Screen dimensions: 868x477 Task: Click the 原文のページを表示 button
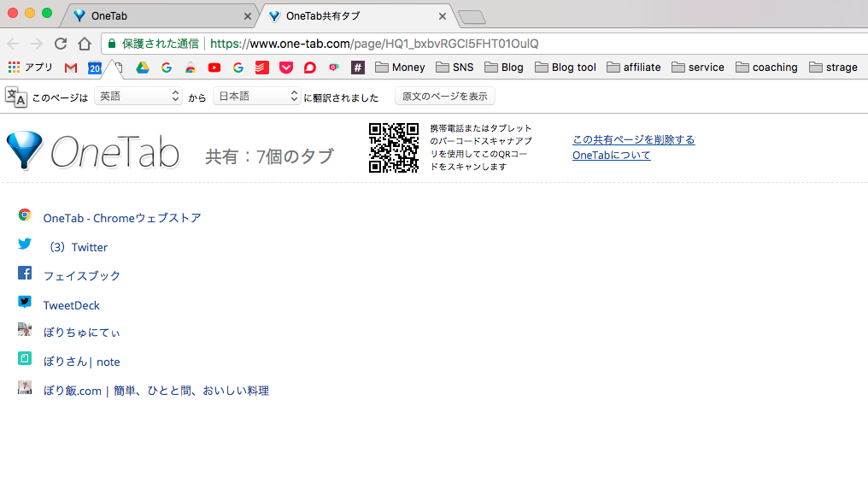coord(444,97)
